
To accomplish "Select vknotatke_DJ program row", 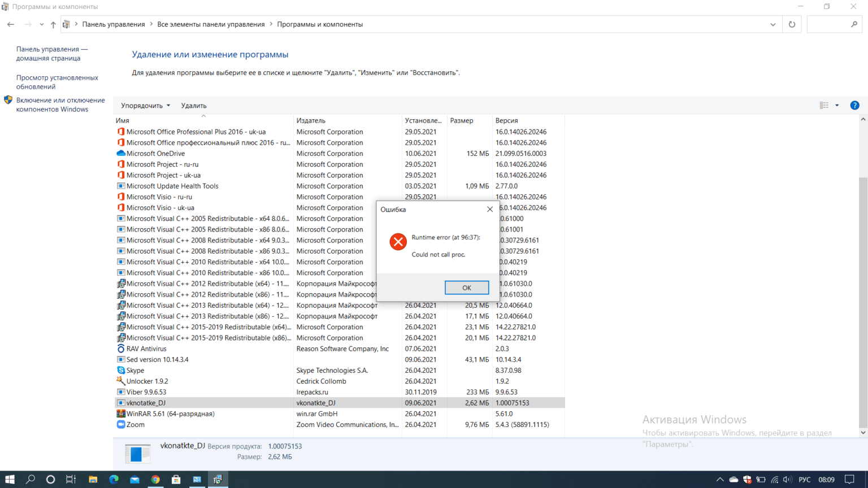I will (339, 403).
